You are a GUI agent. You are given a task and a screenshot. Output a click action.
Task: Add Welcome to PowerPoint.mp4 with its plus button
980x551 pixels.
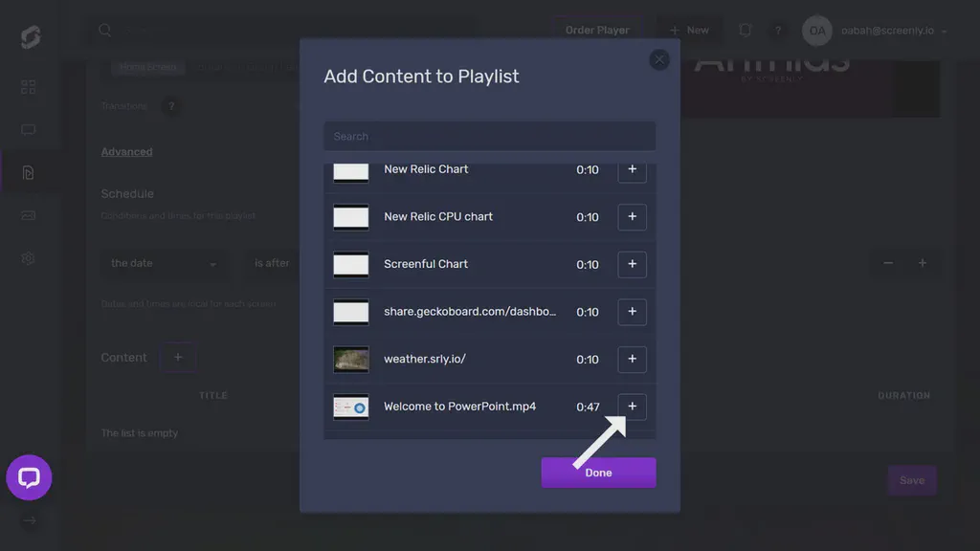632,406
